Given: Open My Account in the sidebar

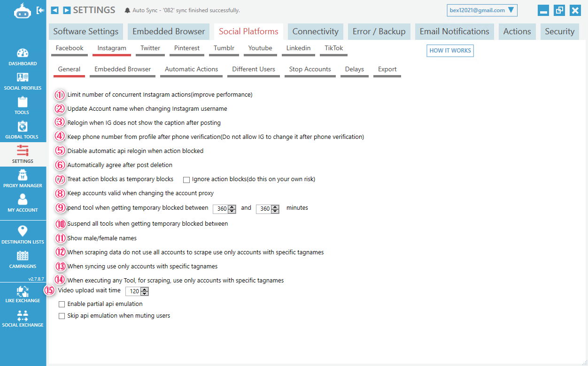Looking at the screenshot, I should [x=23, y=203].
